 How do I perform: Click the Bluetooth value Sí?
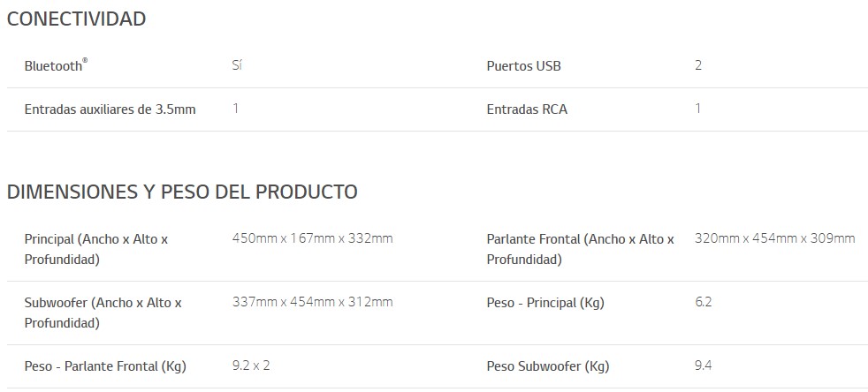click(x=237, y=65)
